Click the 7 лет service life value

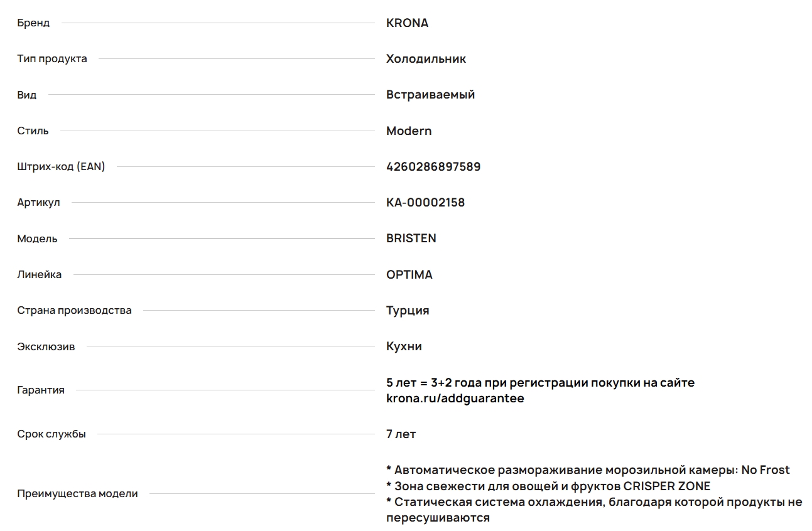tap(401, 434)
